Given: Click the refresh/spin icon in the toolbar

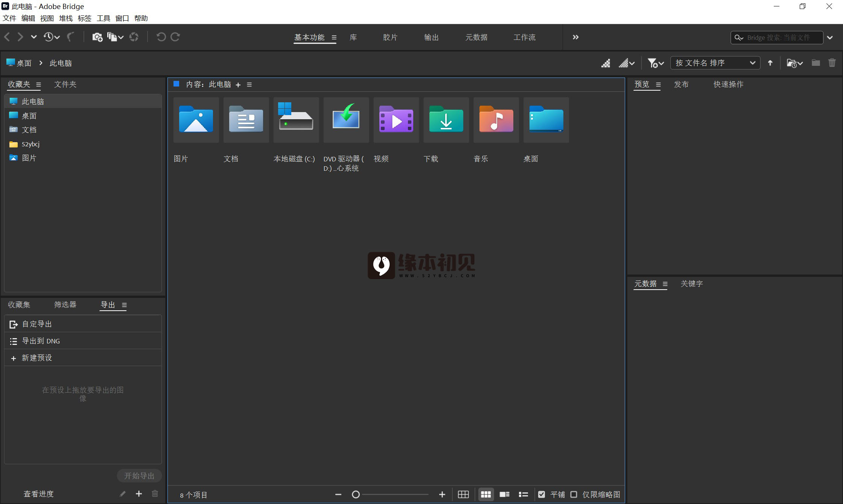Looking at the screenshot, I should pos(134,37).
